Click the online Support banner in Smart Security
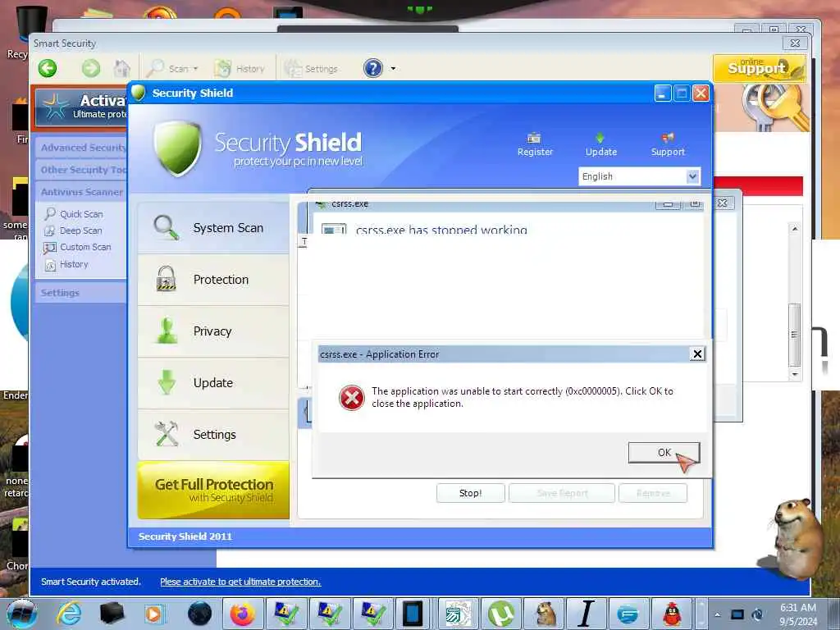Image resolution: width=840 pixels, height=630 pixels. pos(759,68)
